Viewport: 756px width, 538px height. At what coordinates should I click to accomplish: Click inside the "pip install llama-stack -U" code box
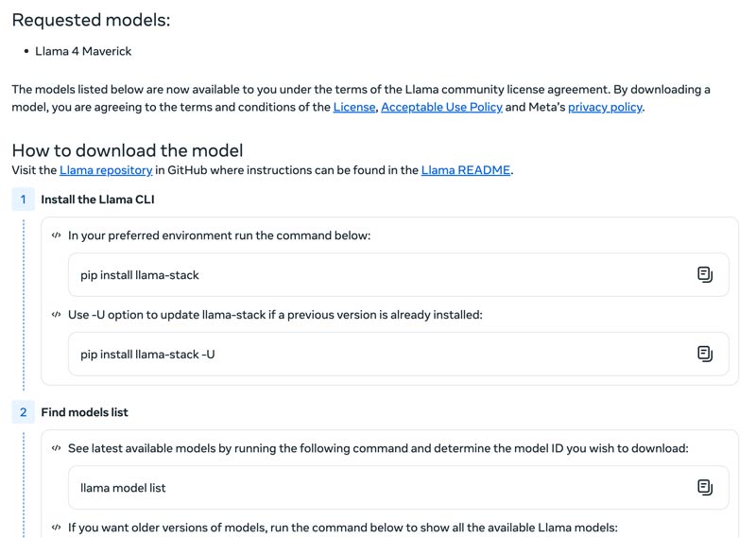(x=378, y=354)
